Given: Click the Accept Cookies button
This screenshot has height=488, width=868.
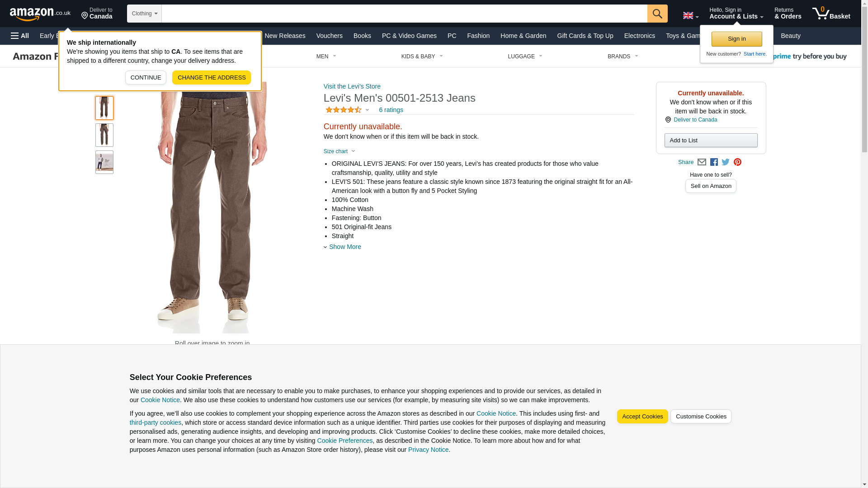Looking at the screenshot, I should [642, 417].
